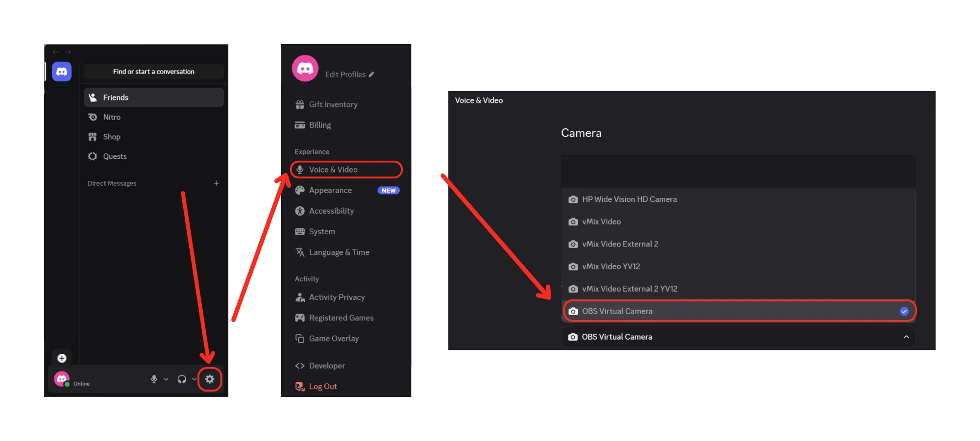Create a new direct message plus
980x441 pixels.
click(216, 183)
